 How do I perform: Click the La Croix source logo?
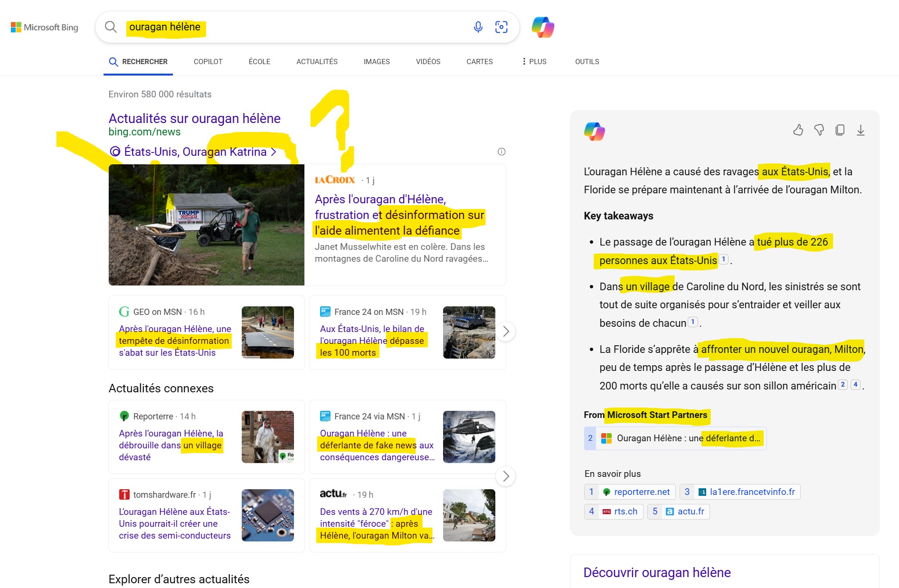coord(335,180)
